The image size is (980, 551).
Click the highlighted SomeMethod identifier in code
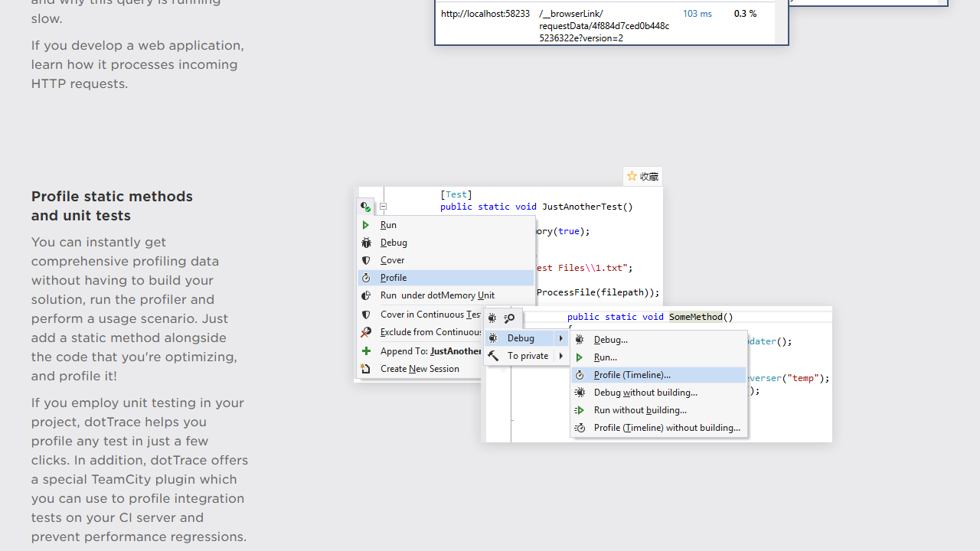click(695, 317)
